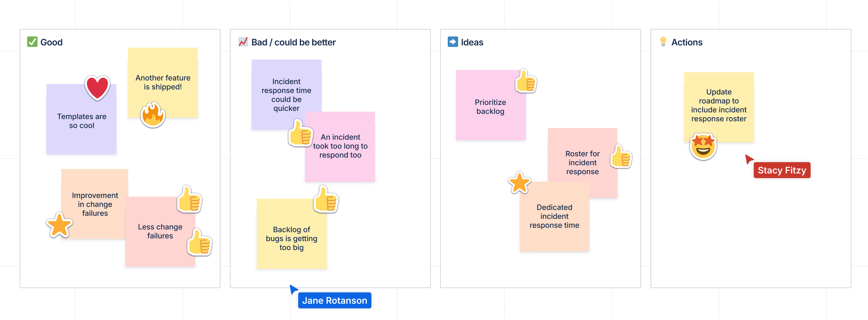The width and height of the screenshot is (868, 320).
Task: Click the blue arrow icon on the Ideas column
Action: click(x=453, y=42)
